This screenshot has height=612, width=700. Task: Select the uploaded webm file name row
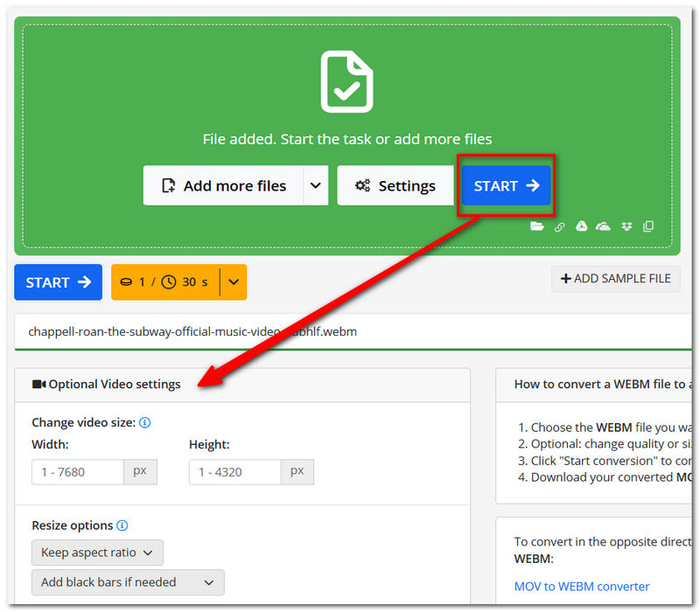[353, 332]
